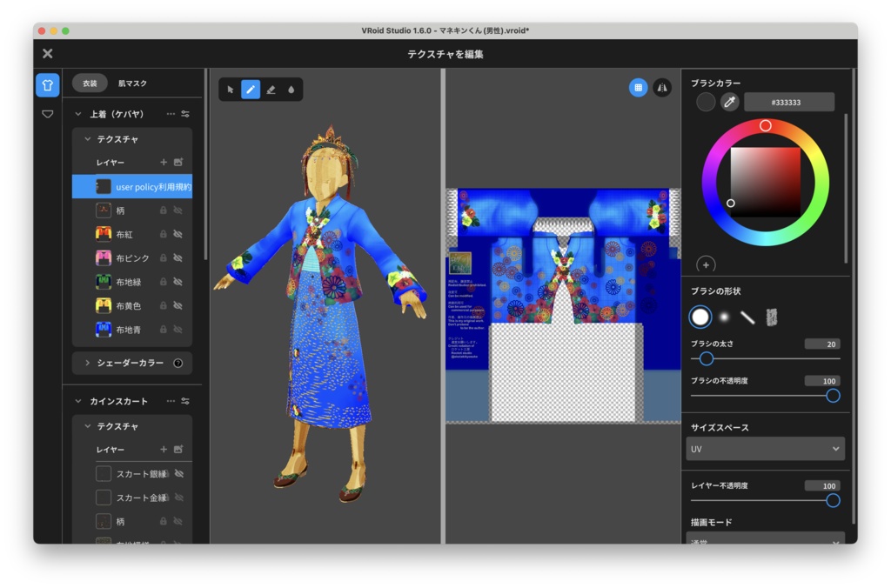Choose the hard round brush shape

point(700,317)
